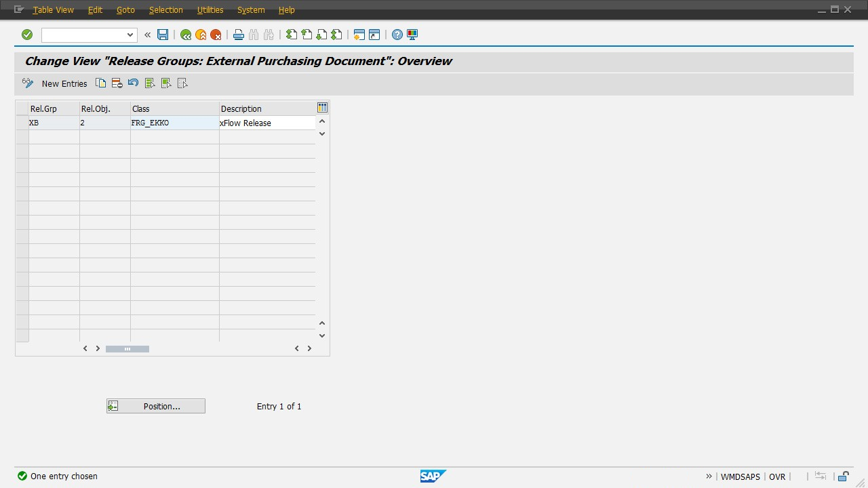This screenshot has height=488, width=868.
Task: Expand status bar system info arrows
Action: (x=709, y=476)
